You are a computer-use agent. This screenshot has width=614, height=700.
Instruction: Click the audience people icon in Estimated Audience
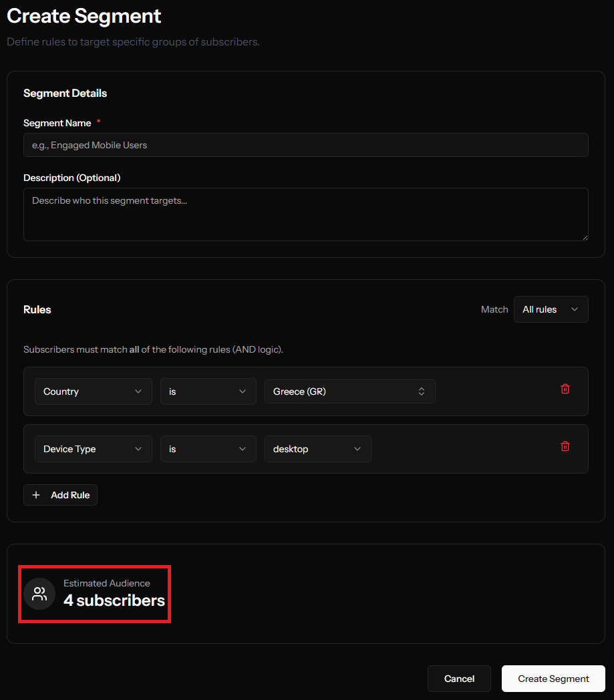tap(39, 594)
